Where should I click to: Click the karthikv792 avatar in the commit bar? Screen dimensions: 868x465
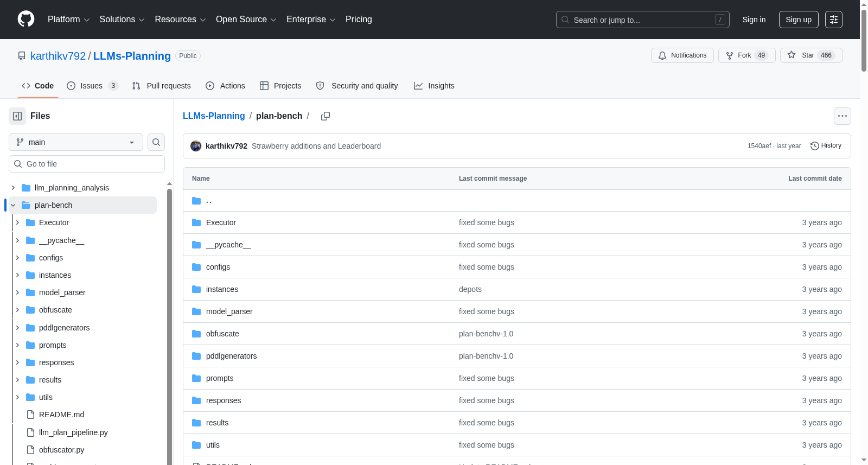pos(196,146)
